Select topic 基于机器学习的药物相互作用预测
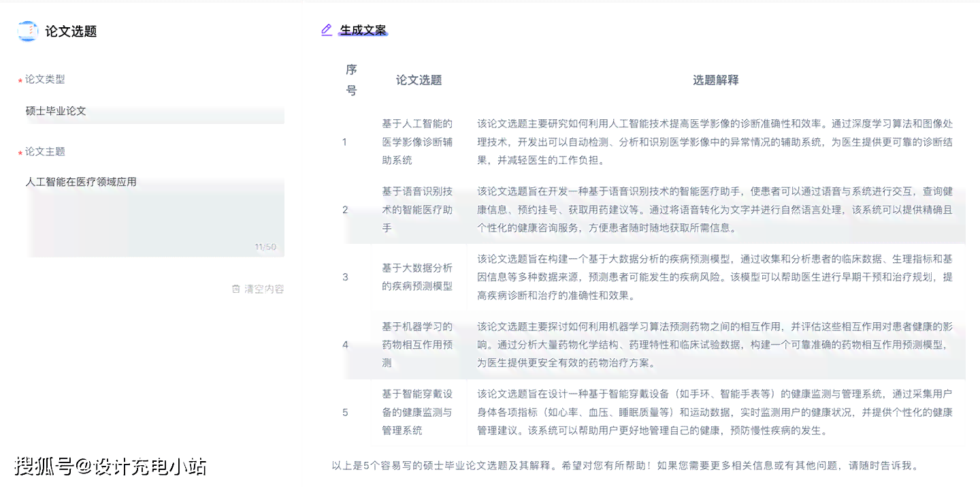 pos(417,345)
